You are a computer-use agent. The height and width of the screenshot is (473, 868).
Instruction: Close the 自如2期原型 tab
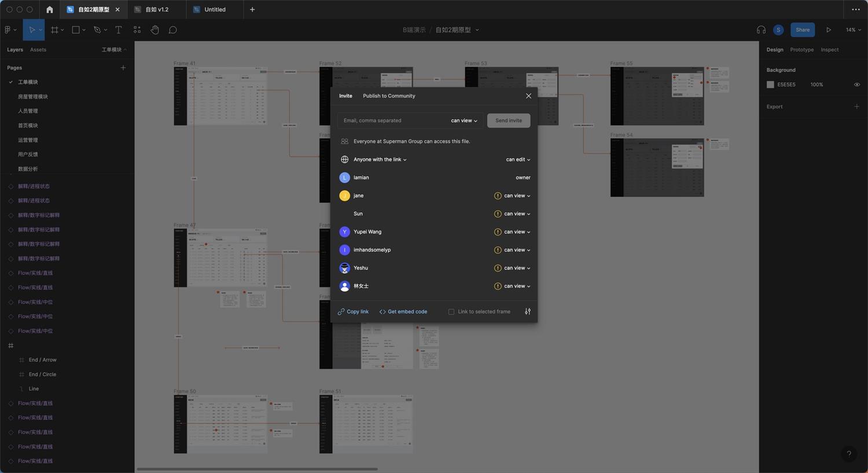point(118,9)
